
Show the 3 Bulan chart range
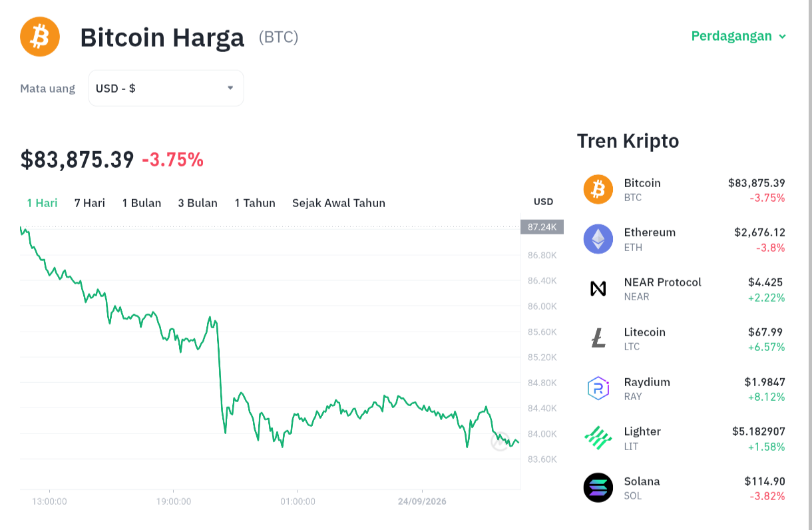[x=198, y=203]
